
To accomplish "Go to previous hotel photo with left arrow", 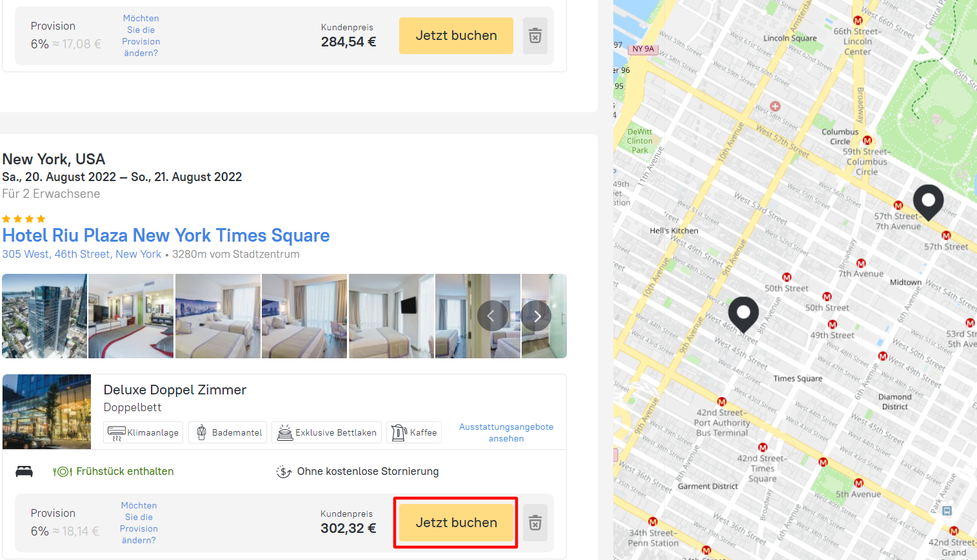I will 492,316.
